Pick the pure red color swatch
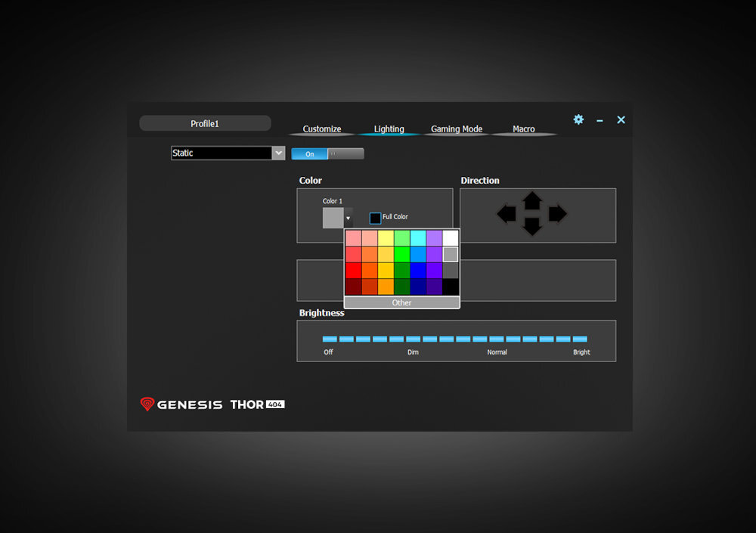Viewport: 756px width, 533px height. click(353, 270)
